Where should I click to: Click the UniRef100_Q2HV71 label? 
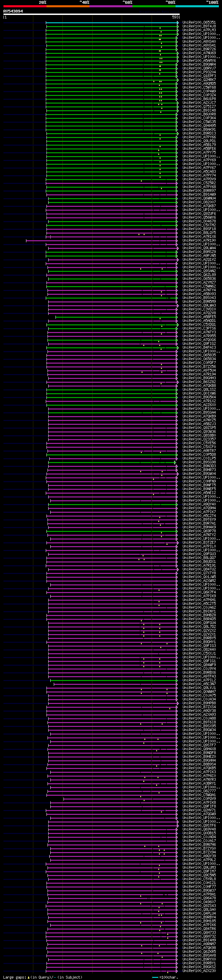pos(199,810)
